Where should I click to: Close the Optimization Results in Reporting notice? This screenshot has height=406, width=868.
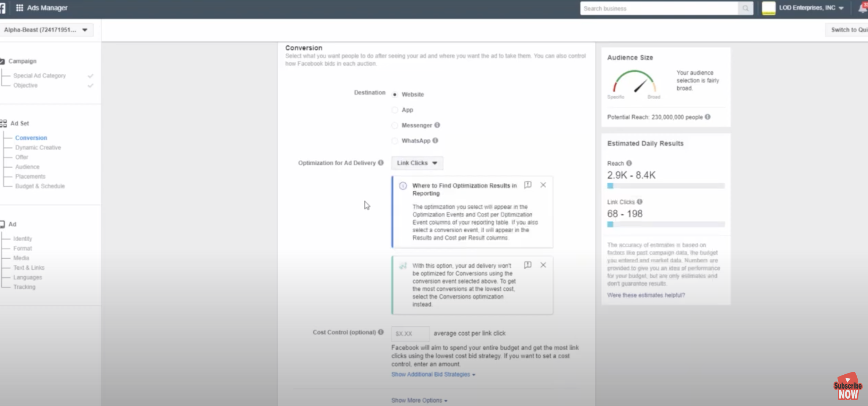(543, 185)
